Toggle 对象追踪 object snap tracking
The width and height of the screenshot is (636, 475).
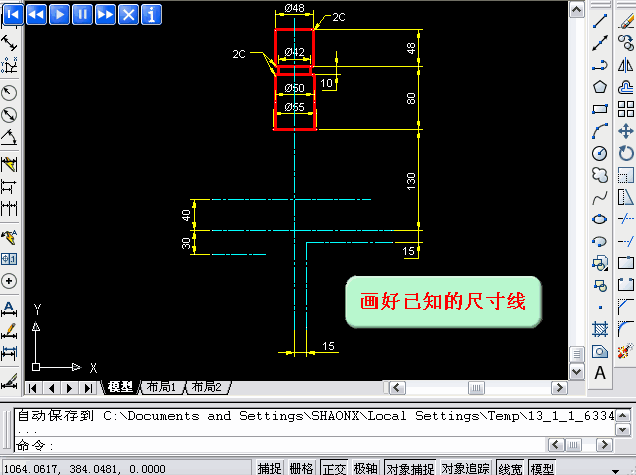466,469
